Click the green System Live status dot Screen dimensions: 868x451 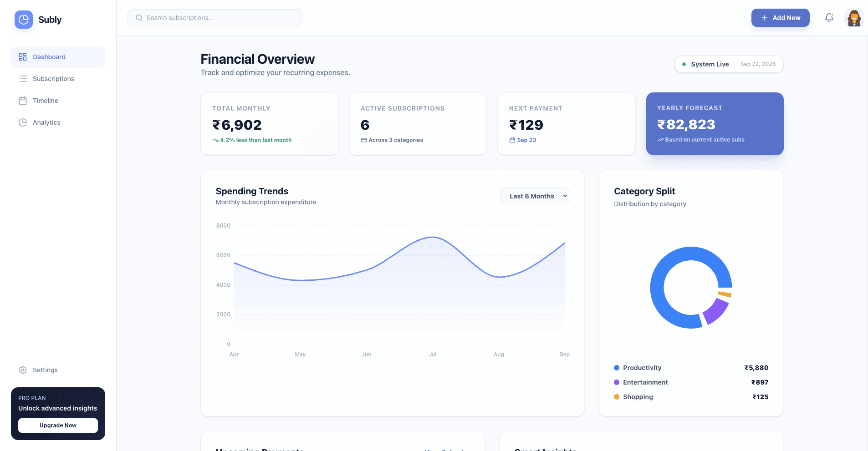pyautogui.click(x=684, y=64)
